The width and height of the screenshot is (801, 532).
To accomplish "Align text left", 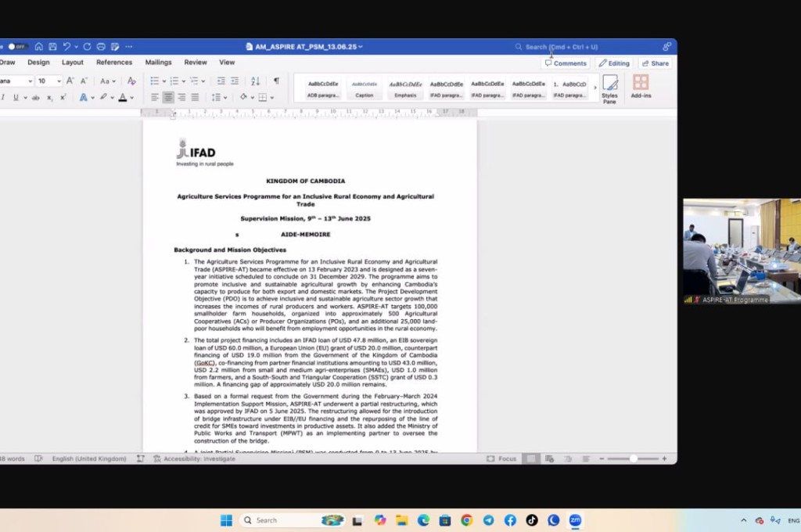I will (155, 97).
